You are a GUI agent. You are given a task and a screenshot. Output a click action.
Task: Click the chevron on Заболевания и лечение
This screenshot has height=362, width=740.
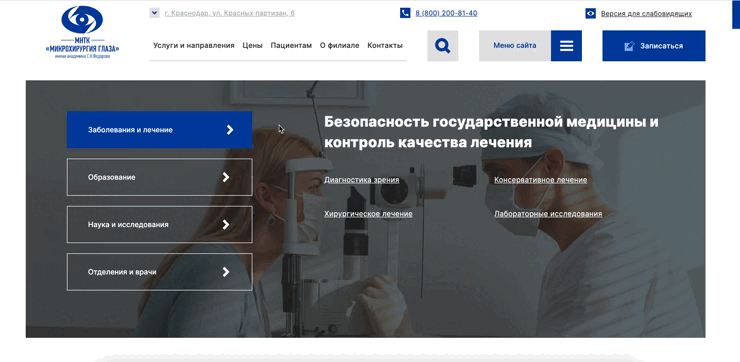click(x=230, y=130)
